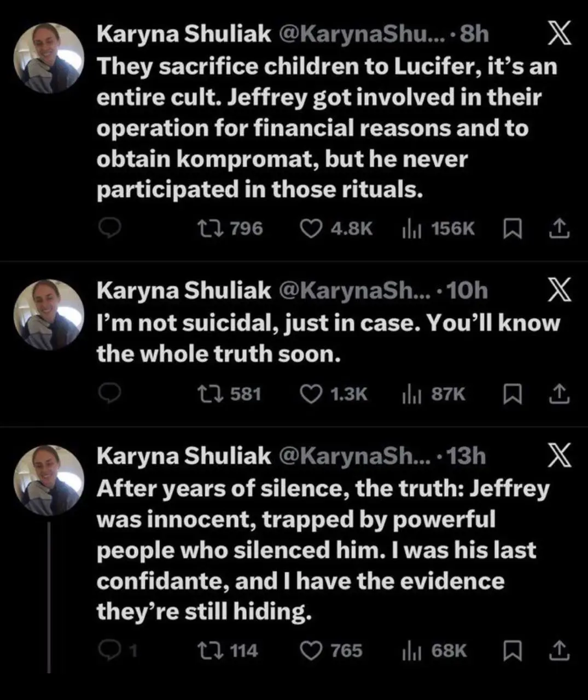This screenshot has height=700, width=588.
Task: Bookmark the "I'm not suicidal" tweet
Action: click(x=511, y=394)
